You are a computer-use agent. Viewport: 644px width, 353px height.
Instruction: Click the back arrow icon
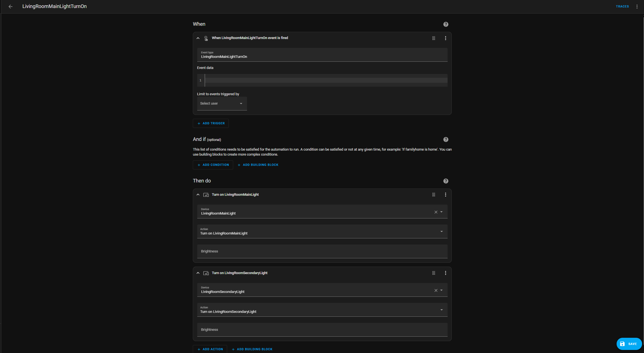coord(11,6)
